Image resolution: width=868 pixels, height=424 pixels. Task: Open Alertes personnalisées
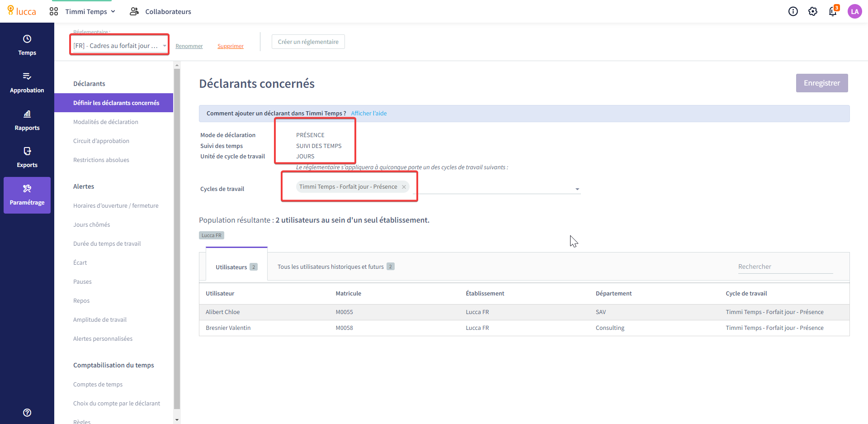point(103,338)
